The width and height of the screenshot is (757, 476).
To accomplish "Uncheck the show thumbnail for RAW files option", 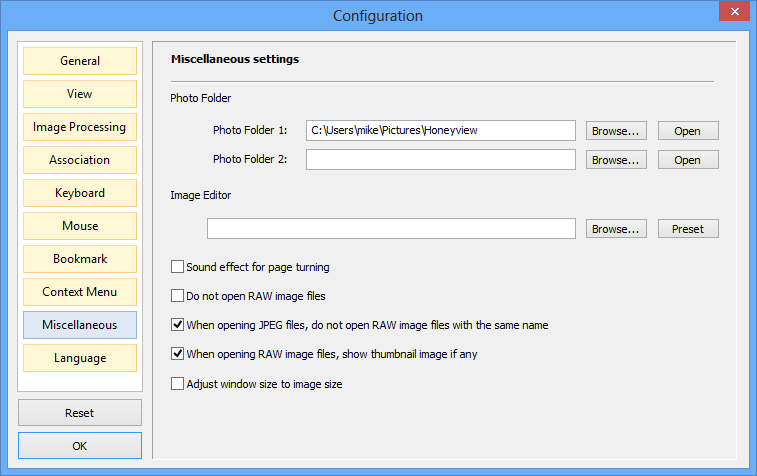I will pos(177,354).
